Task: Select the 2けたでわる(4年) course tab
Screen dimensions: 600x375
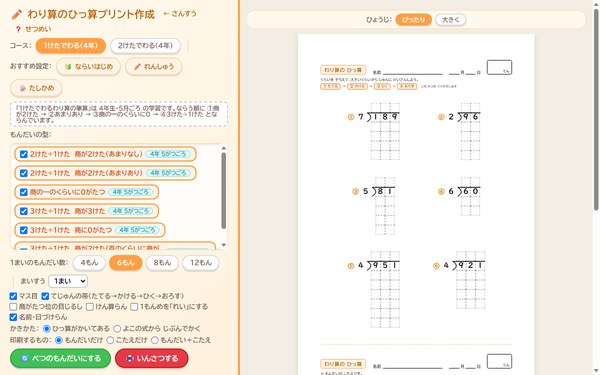Action: (145, 46)
